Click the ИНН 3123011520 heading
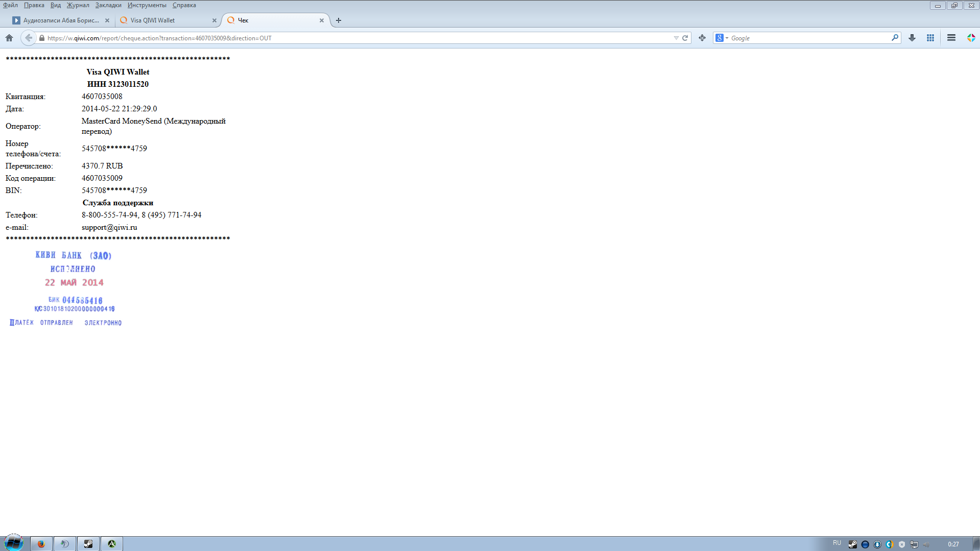This screenshot has width=980, height=551. coord(118,84)
